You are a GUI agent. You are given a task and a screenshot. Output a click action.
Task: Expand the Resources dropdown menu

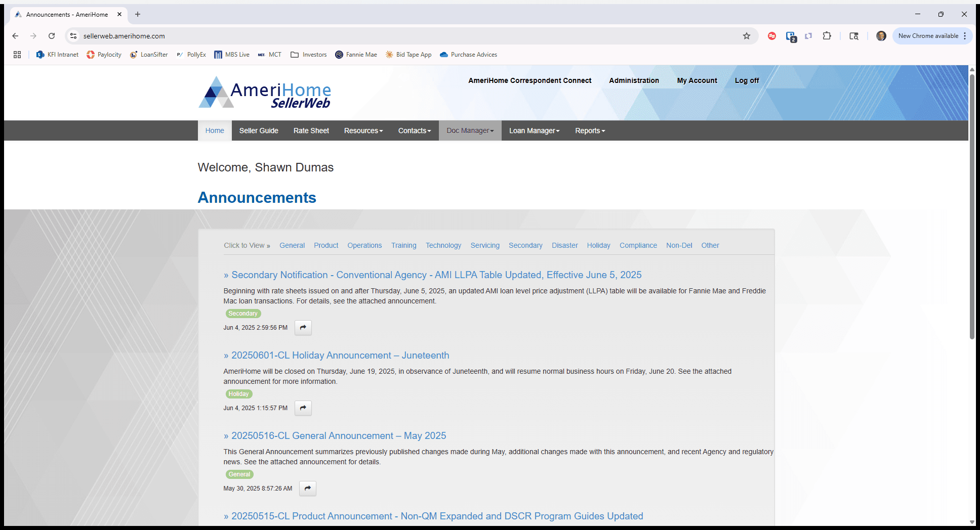point(363,130)
